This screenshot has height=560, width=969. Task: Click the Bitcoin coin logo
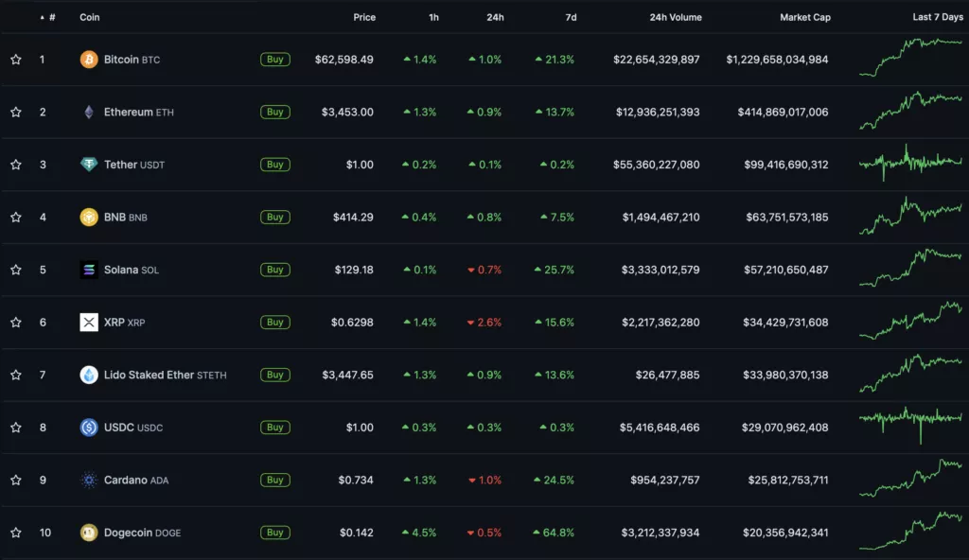89,60
